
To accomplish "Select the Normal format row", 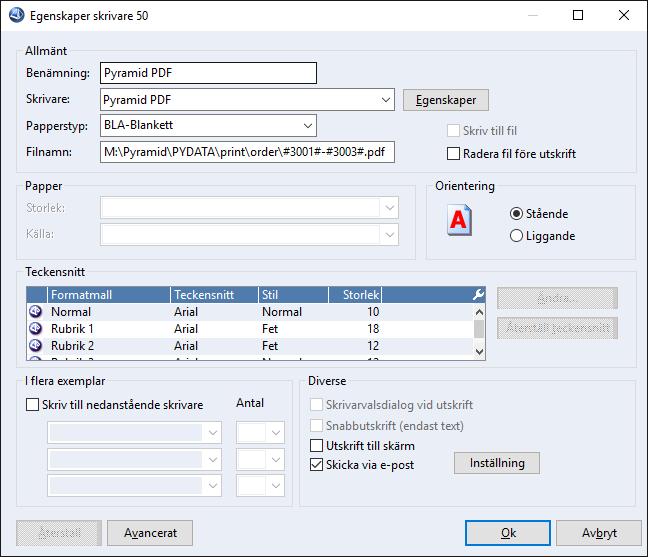I will point(250,312).
